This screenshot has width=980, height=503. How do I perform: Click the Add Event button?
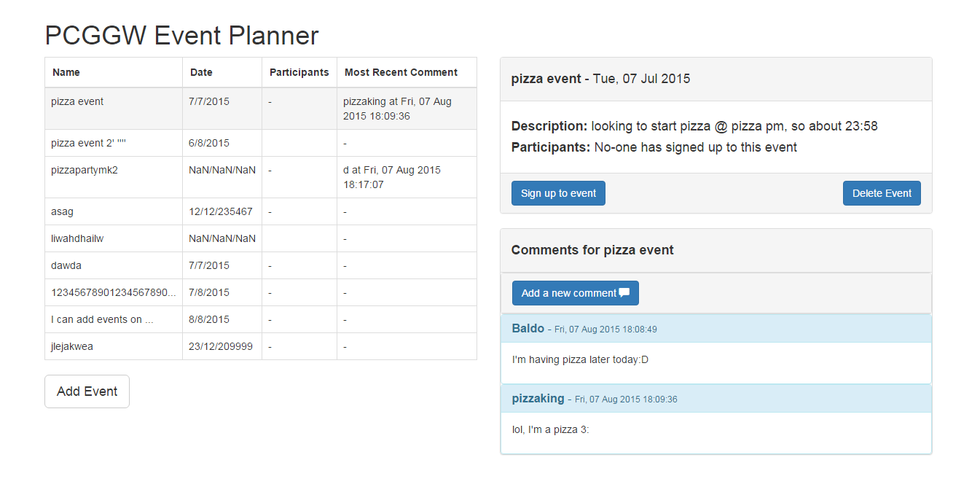point(87,391)
